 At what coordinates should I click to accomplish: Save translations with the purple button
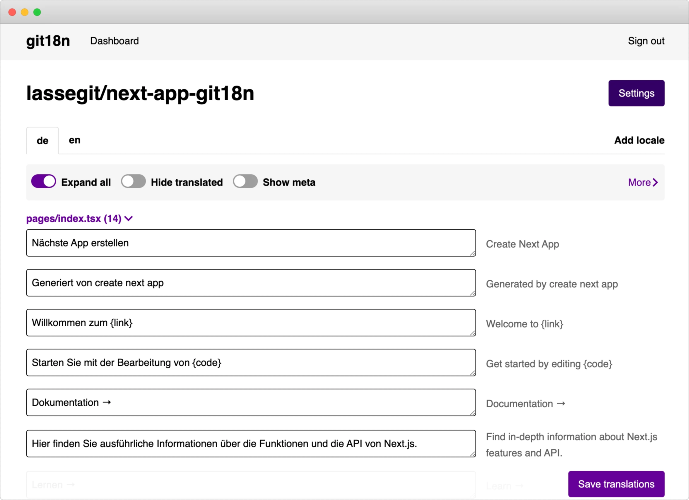[x=616, y=484]
